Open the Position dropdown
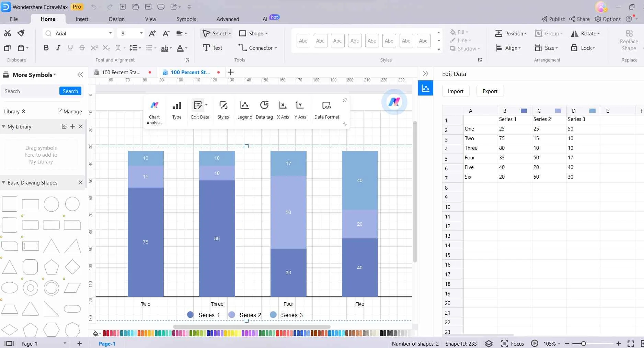This screenshot has height=348, width=644. [511, 33]
